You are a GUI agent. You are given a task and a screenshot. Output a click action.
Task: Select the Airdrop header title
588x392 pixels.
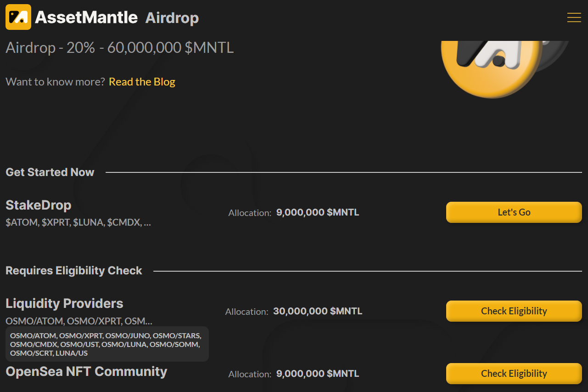(172, 18)
